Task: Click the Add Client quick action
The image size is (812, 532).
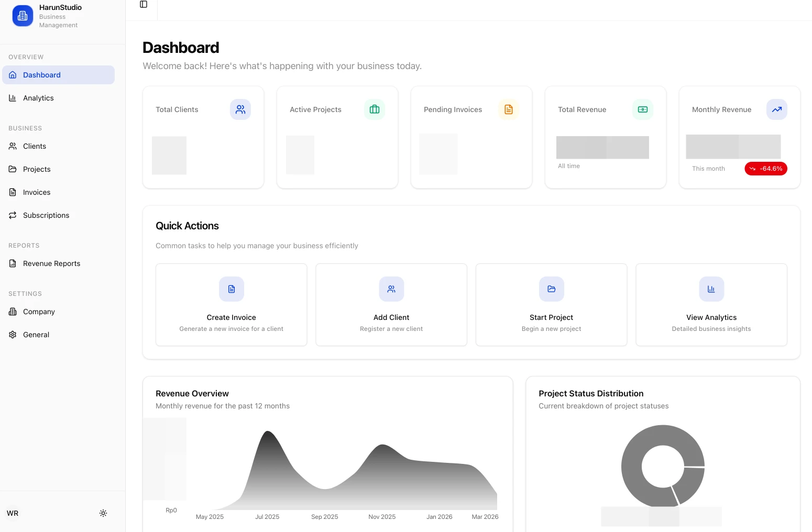Action: 391,304
